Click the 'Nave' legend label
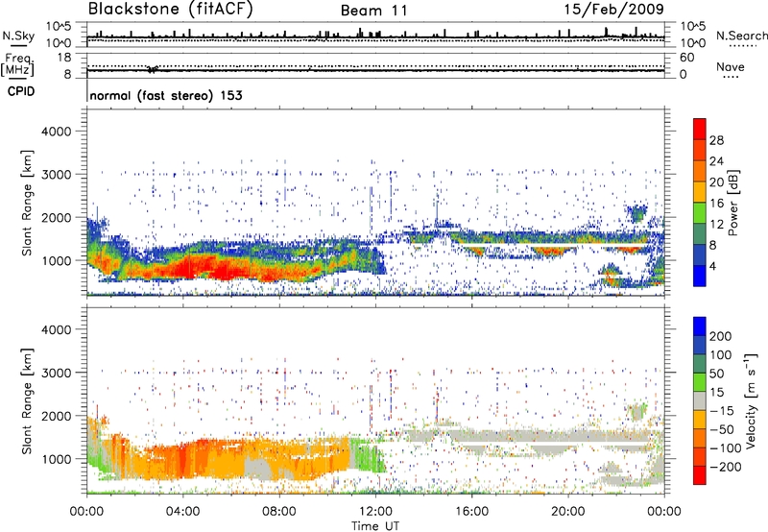The image size is (768, 532). [x=731, y=66]
